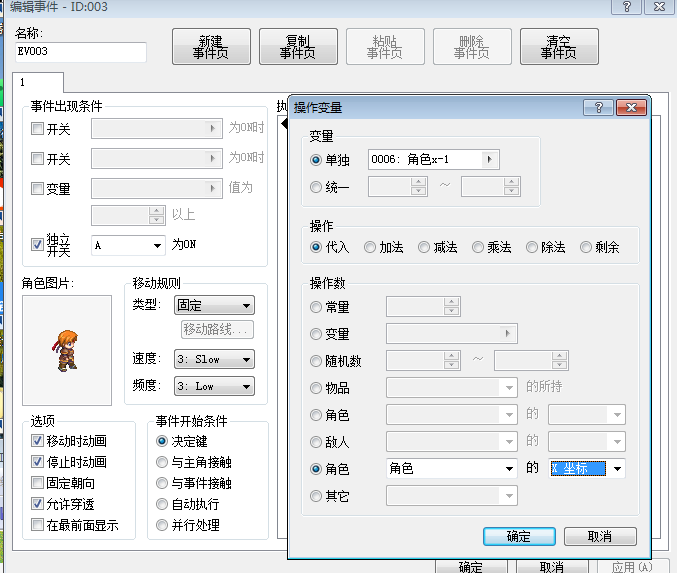
Task: Open variable picker arrow for 0006: 角色x-1
Action: click(489, 159)
